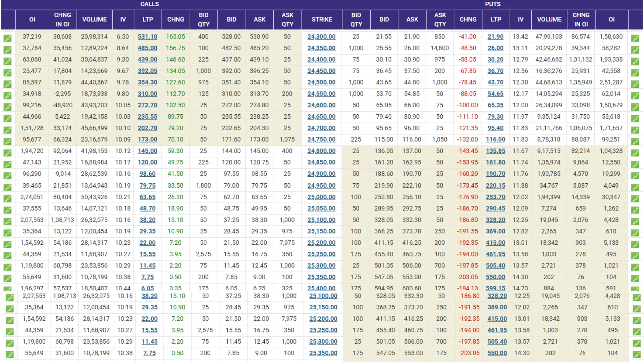Click puts-side chart icon in 24,350.00 row

[635, 50]
